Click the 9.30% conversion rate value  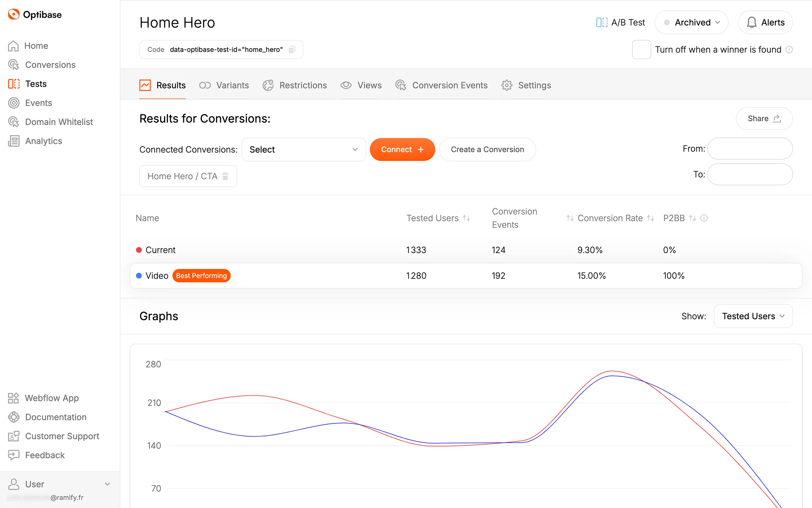(590, 250)
